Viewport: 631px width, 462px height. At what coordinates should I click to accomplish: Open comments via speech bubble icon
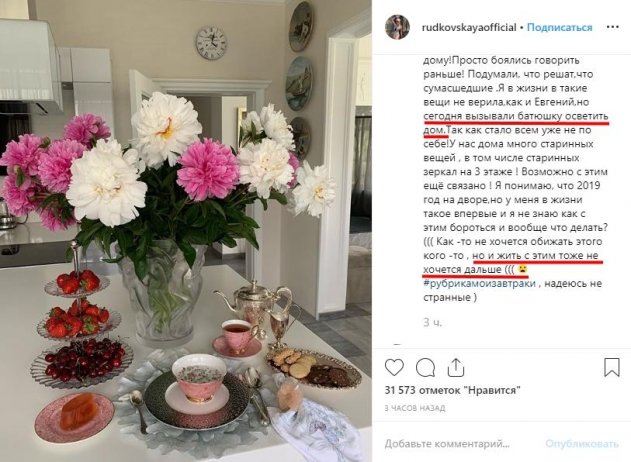pos(425,367)
